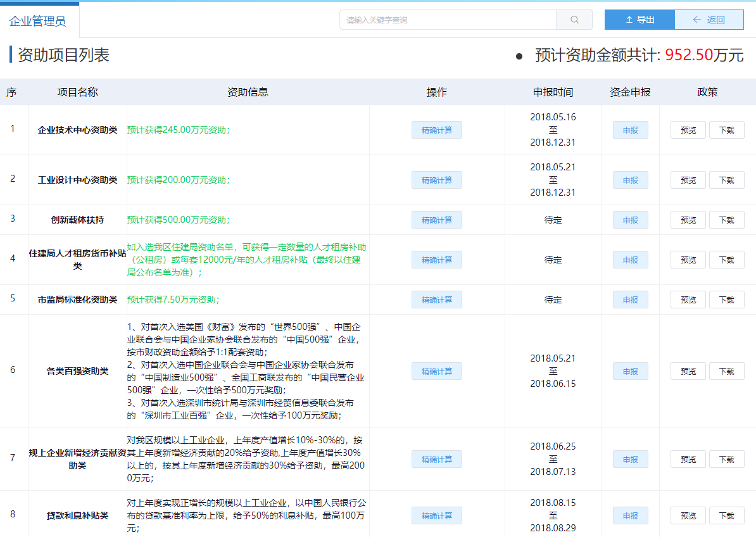756x537 pixels.
Task: Download policy for 企业技术中心资助类
Action: (x=726, y=130)
